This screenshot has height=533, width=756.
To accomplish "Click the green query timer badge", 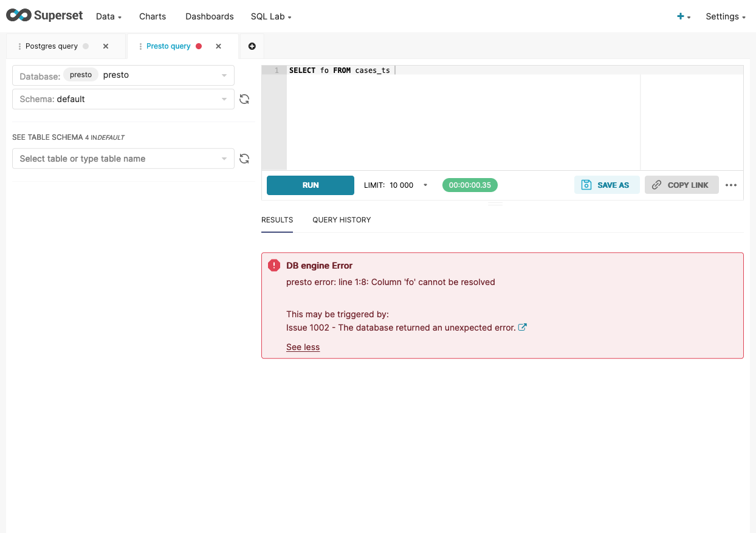I will (470, 185).
